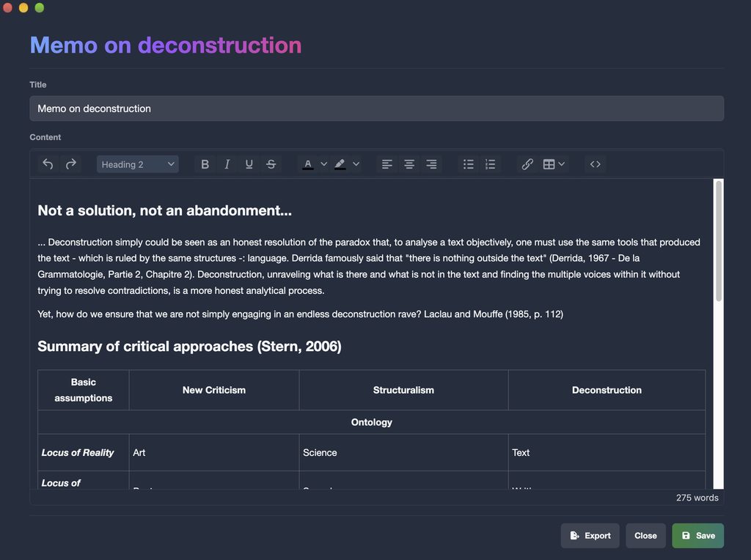Click the 'Ontology' table row
The height and width of the screenshot is (560, 751).
pos(372,422)
